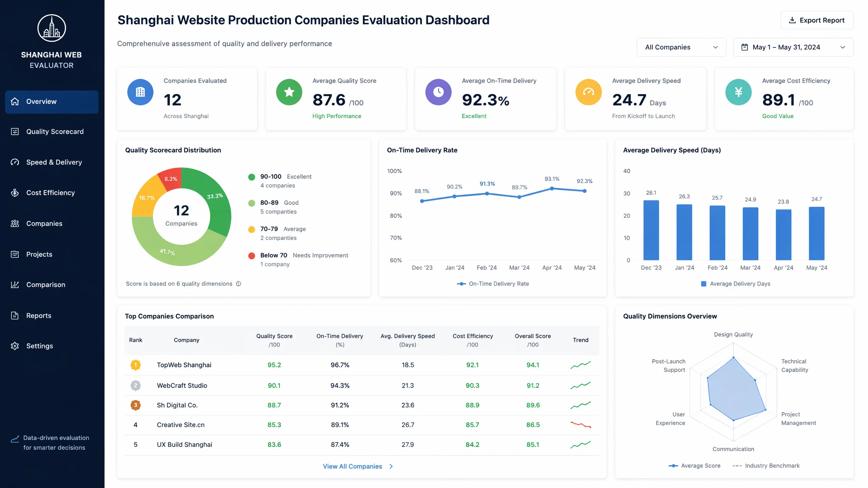Open the View All Companies link
This screenshot has height=488, width=868.
tap(352, 466)
